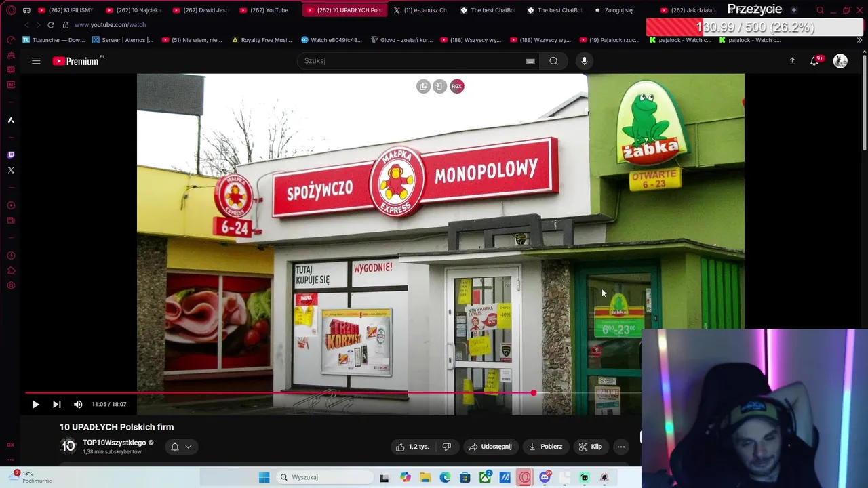
Task: Open File Explorer from taskbar
Action: 425,477
